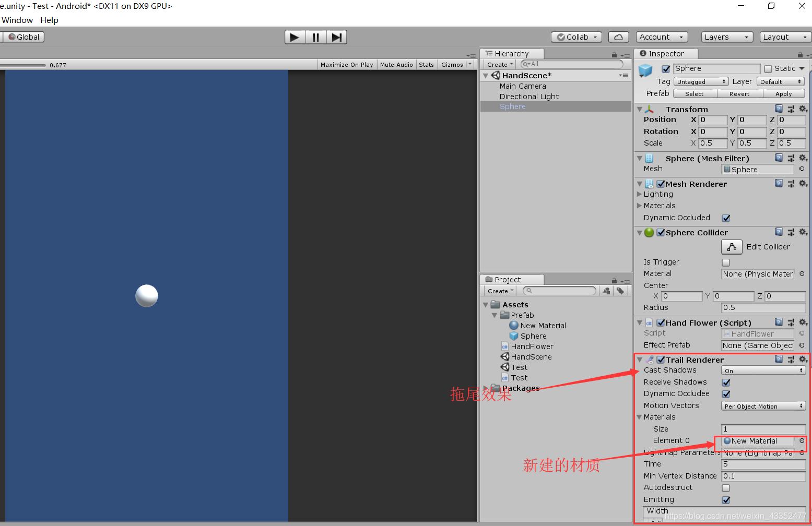
Task: Open Cast Shadows dropdown
Action: pyautogui.click(x=763, y=370)
